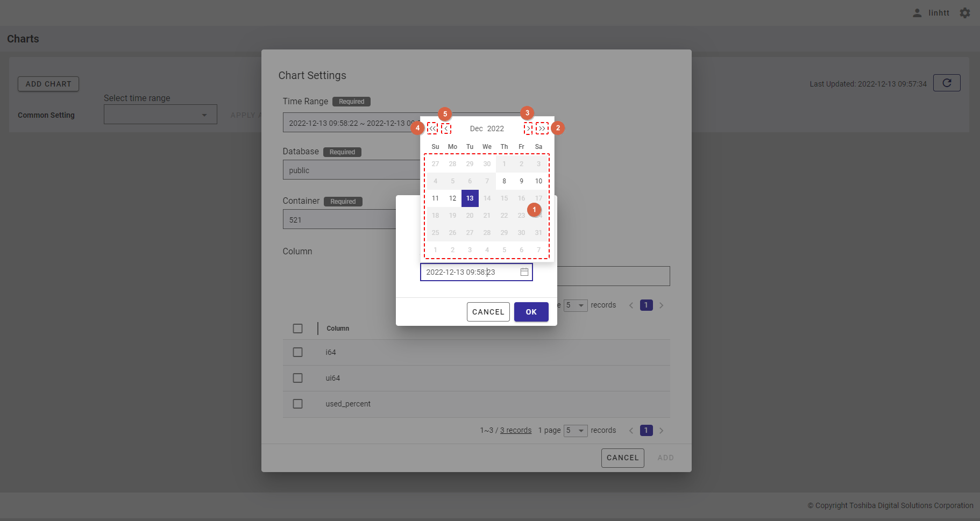Select December 12 in the calendar
This screenshot has height=521, width=980.
[452, 198]
